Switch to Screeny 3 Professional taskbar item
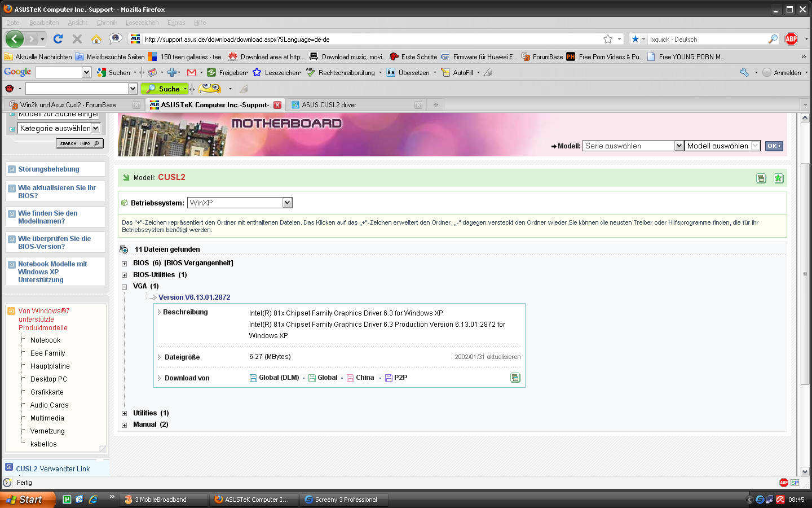This screenshot has width=812, height=508. click(343, 500)
